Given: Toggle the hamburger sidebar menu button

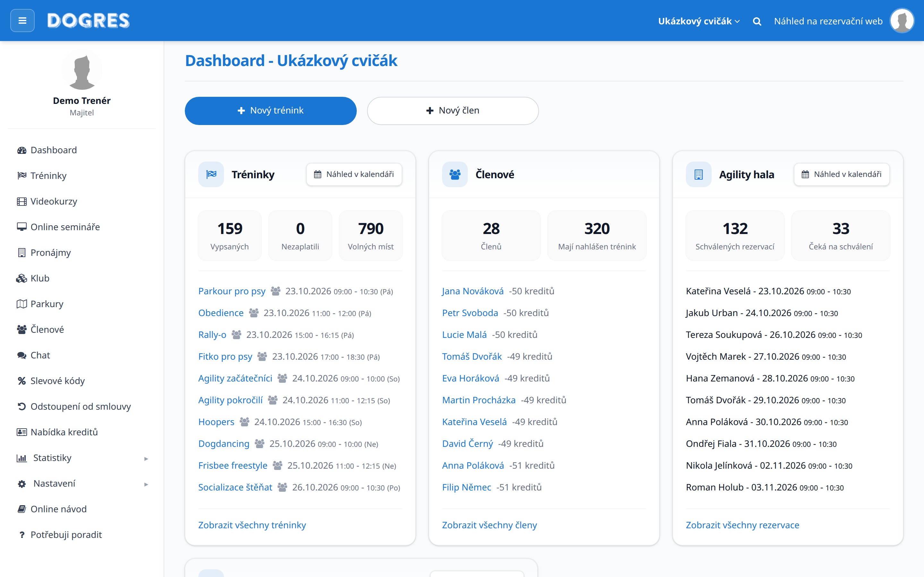Looking at the screenshot, I should click(x=22, y=21).
